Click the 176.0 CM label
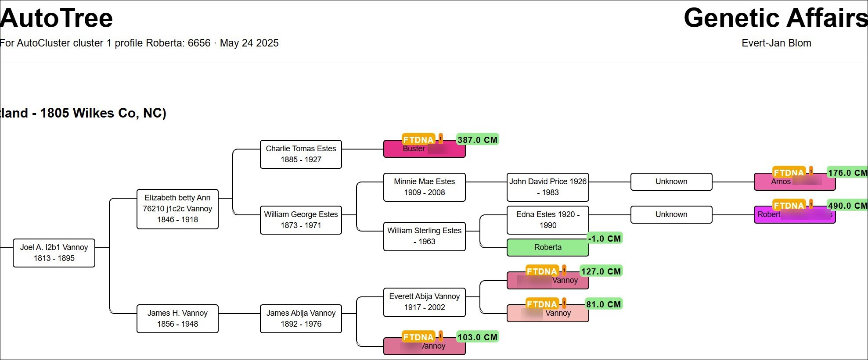This screenshot has height=360, width=868. pos(847,172)
